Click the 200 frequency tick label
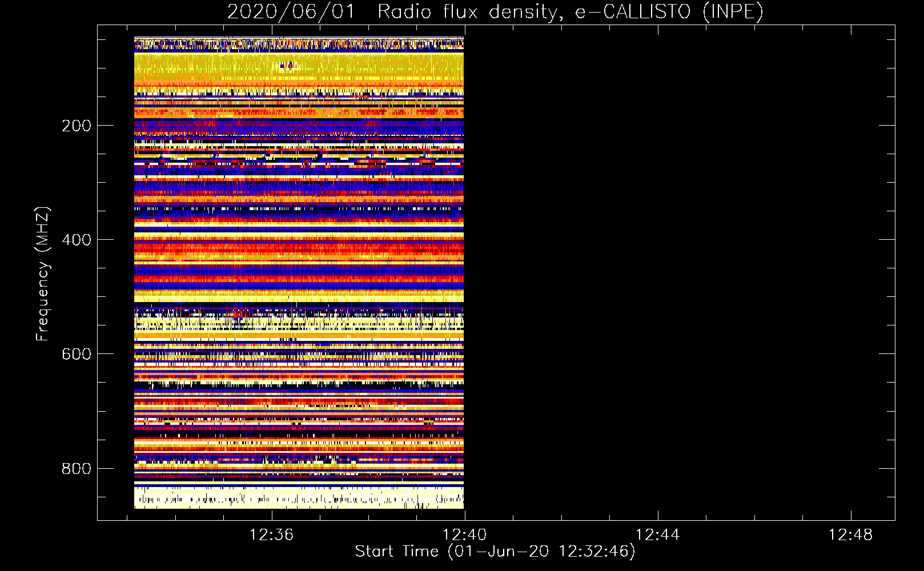 (x=77, y=126)
